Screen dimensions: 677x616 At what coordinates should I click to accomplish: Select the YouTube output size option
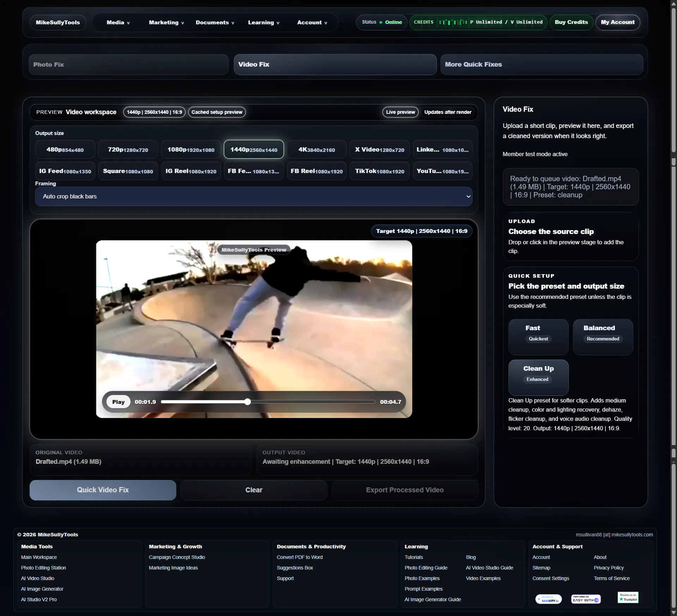[x=443, y=171]
